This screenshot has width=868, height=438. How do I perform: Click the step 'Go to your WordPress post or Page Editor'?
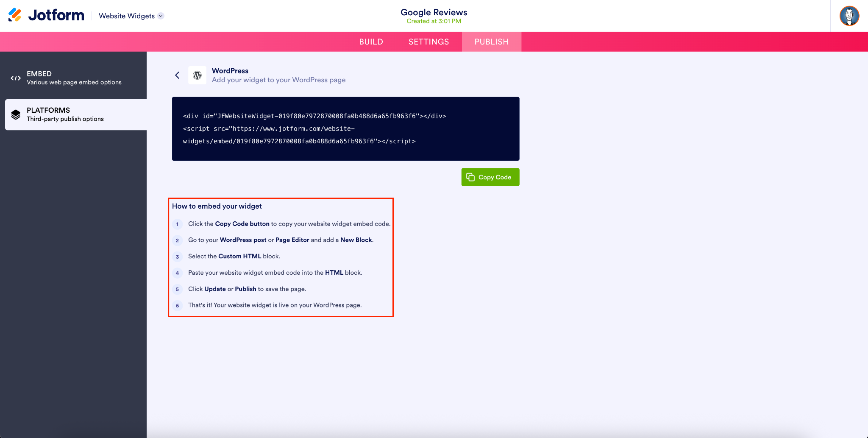pyautogui.click(x=281, y=240)
